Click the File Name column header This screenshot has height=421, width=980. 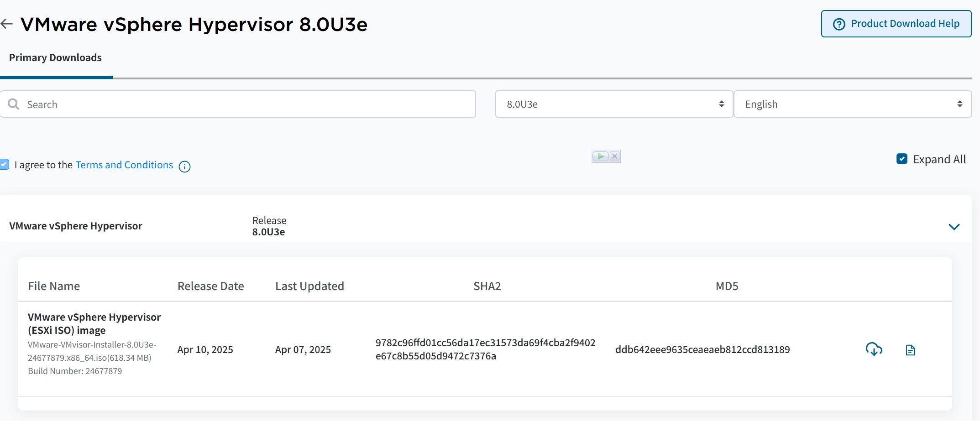point(54,286)
